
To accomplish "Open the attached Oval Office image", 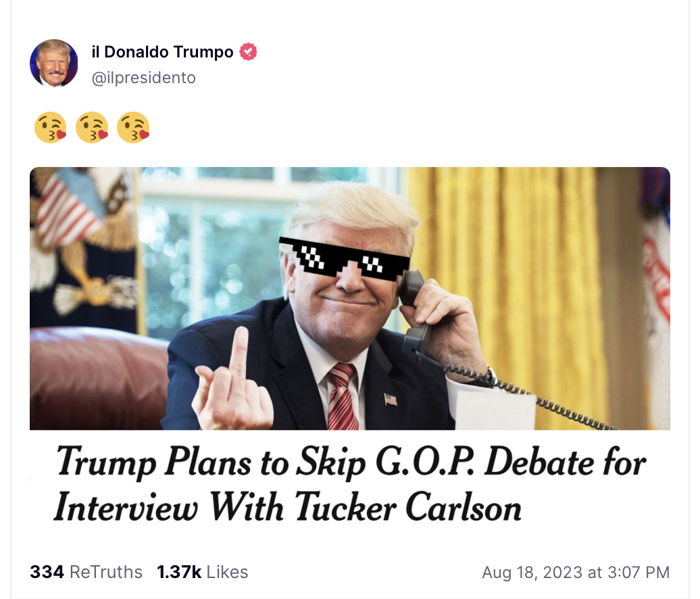I will [x=350, y=298].
